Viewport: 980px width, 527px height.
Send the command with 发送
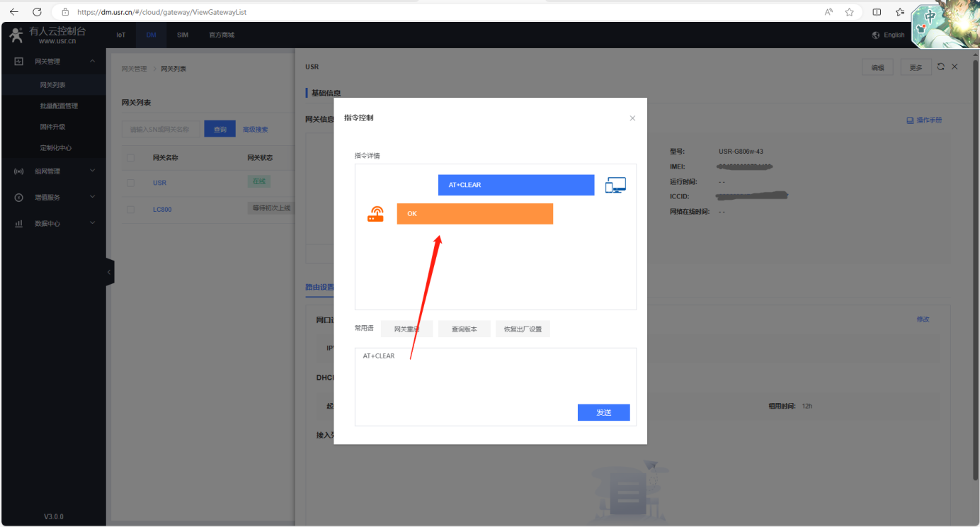point(603,412)
